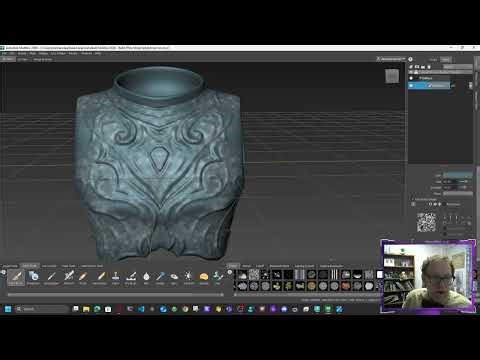Open the Lighting Presets tray tab
Screen dimensions: 480x360
[304, 266]
